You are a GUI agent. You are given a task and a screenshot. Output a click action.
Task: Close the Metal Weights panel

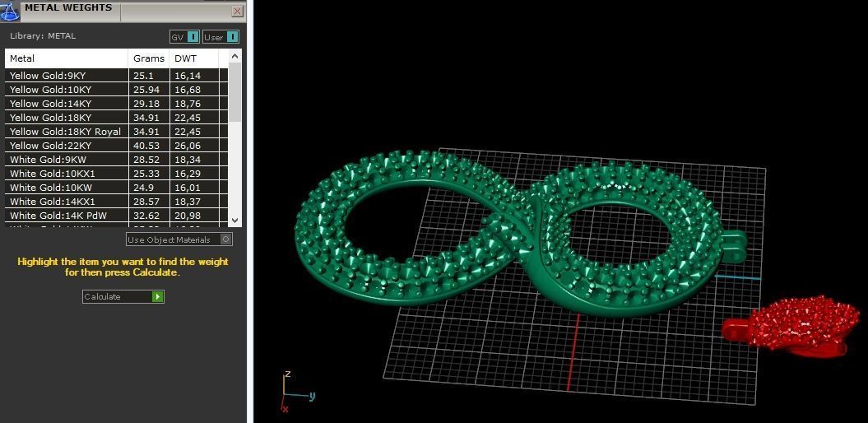[x=238, y=11]
